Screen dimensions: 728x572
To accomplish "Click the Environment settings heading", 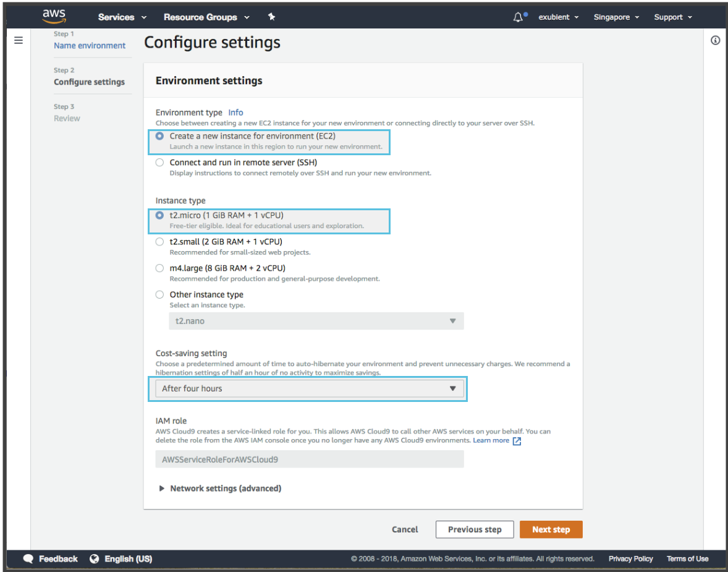I will click(209, 81).
